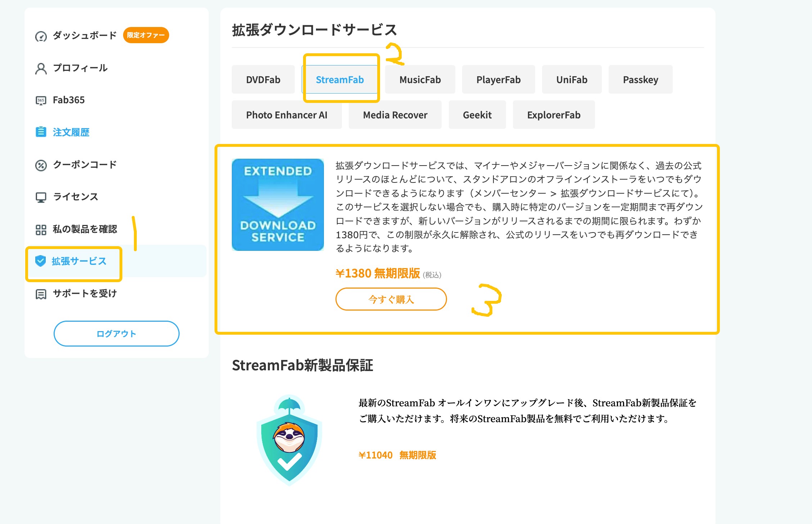The width and height of the screenshot is (812, 524).
Task: Click the Extended Download Service image
Action: [278, 205]
